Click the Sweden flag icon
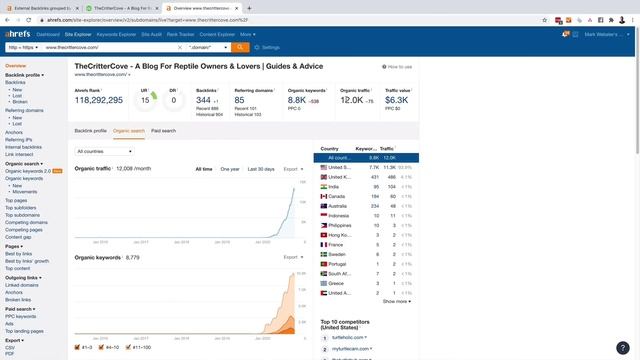This screenshot has height=360, width=640. (324, 254)
